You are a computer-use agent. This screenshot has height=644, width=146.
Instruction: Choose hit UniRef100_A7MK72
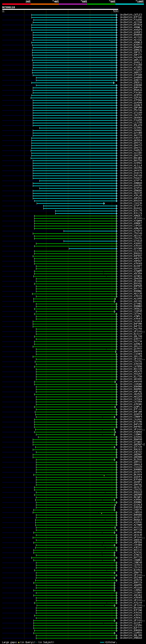[131, 555]
